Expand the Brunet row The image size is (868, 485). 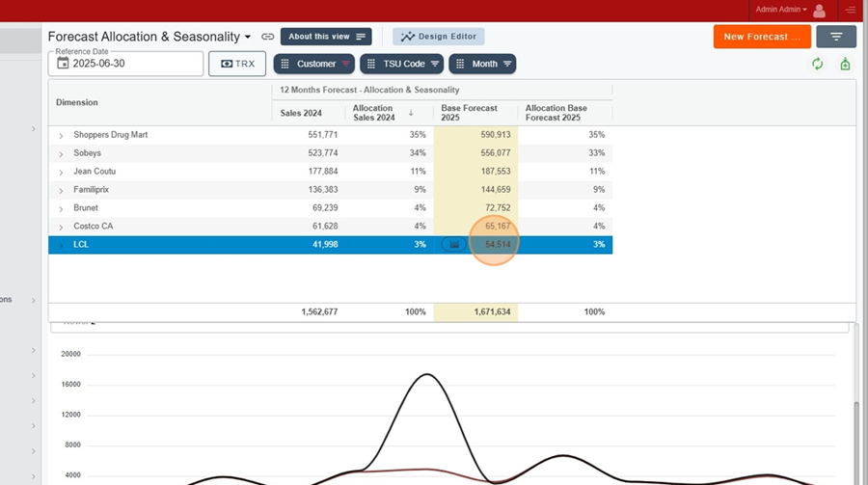pos(61,208)
